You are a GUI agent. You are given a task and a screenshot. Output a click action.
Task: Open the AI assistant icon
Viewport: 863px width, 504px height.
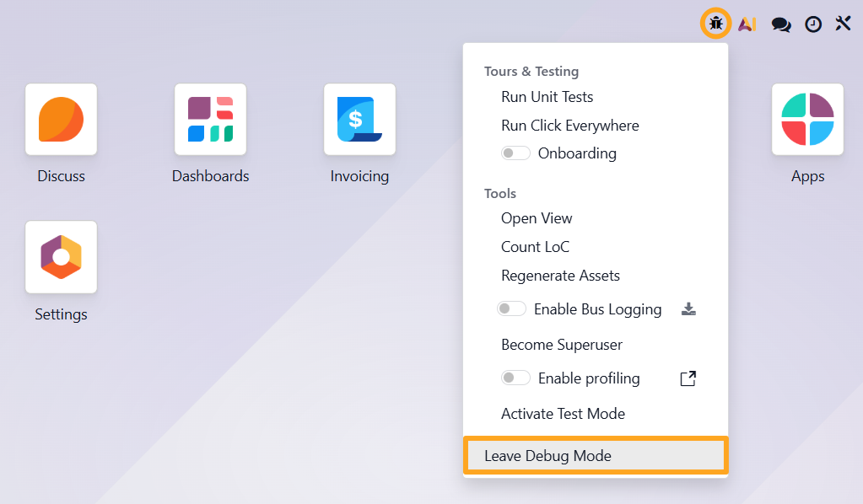(747, 24)
